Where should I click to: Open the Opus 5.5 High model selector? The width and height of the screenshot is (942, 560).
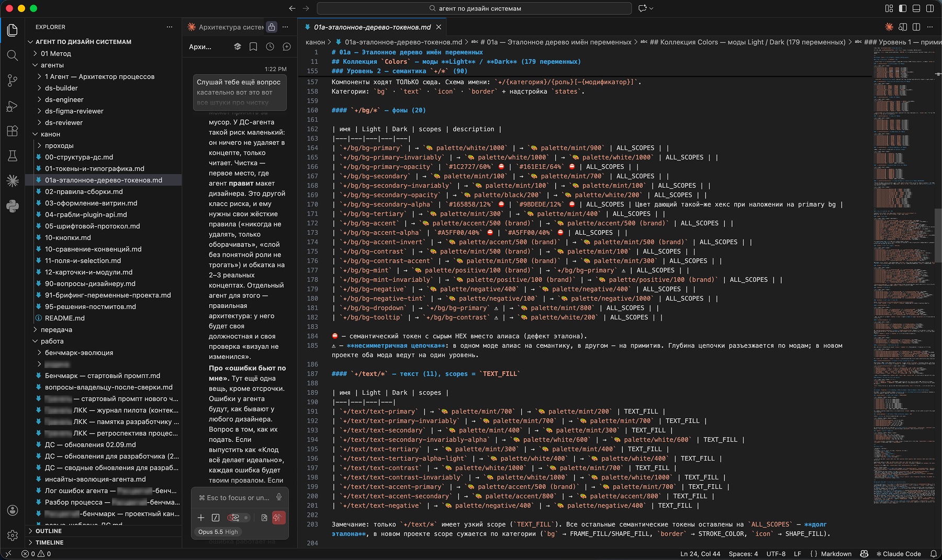[x=218, y=532]
